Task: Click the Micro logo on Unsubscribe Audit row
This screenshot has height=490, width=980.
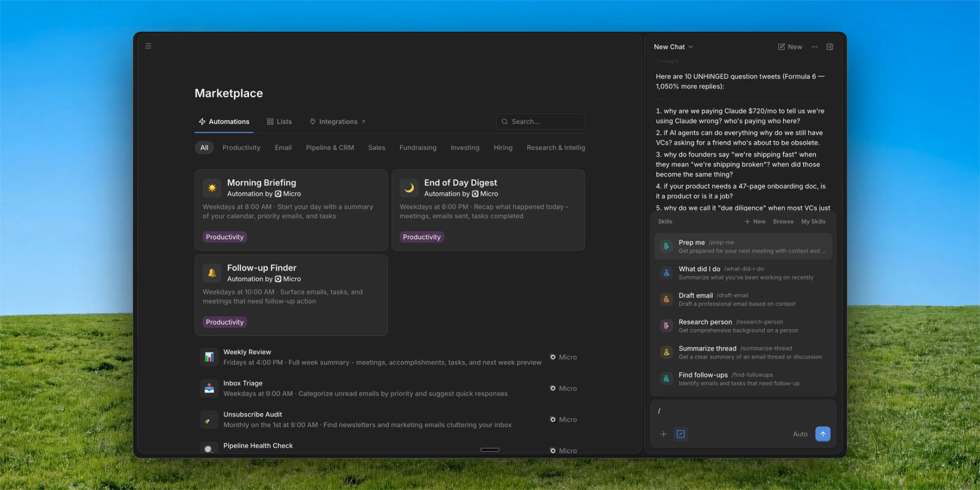Action: point(553,420)
